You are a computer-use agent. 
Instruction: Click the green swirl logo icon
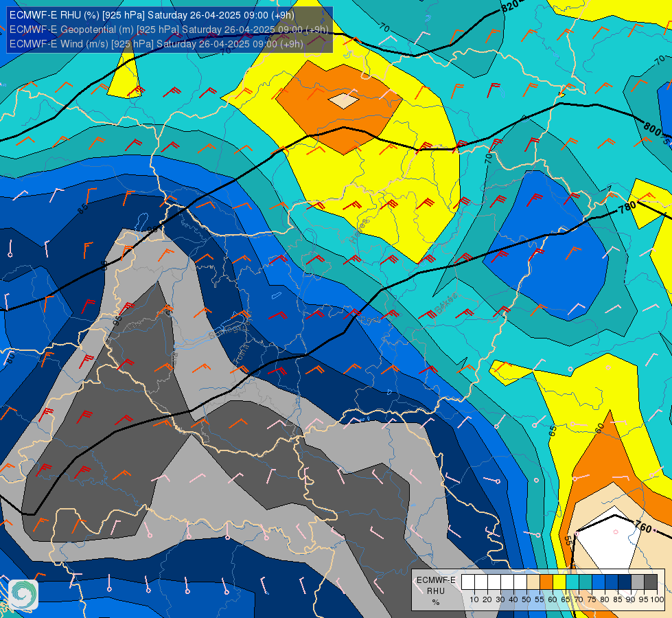23,595
